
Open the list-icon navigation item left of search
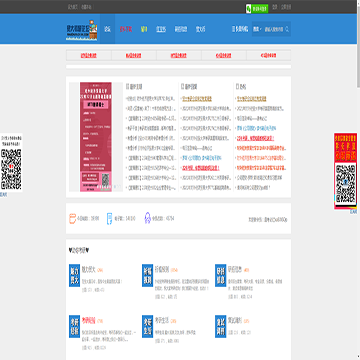(240, 29)
